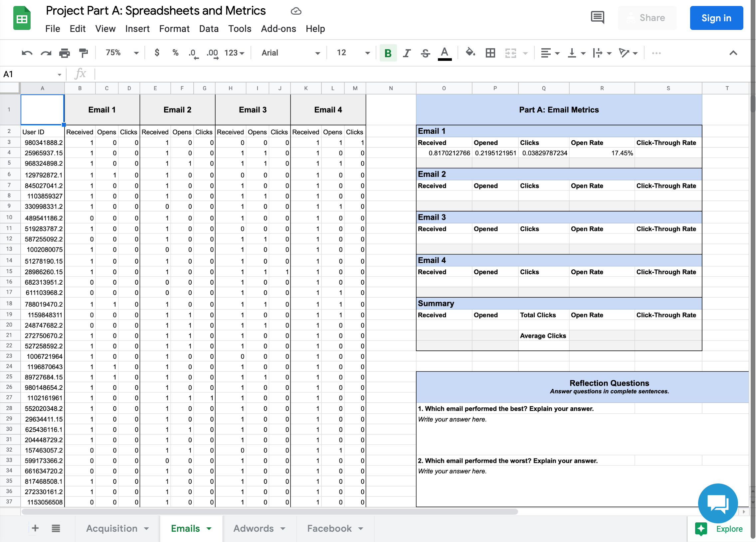Toggle italic formatting button

click(406, 53)
